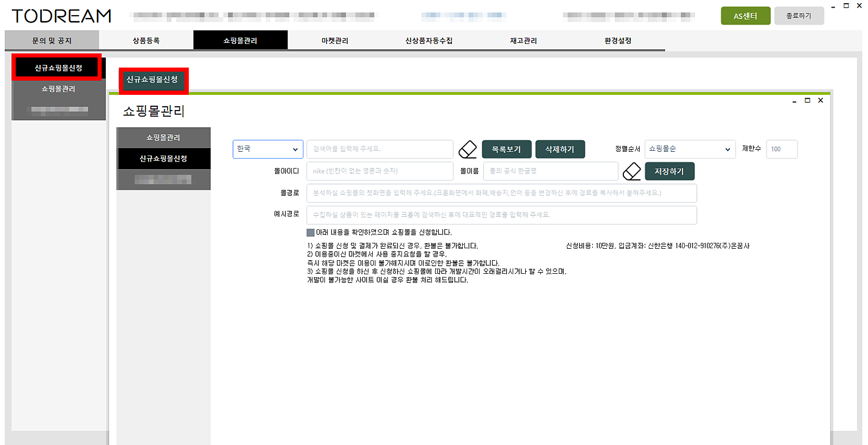The width and height of the screenshot is (868, 445).
Task: Click the 쇼핑몰관리 panel heading text
Action: [x=154, y=111]
